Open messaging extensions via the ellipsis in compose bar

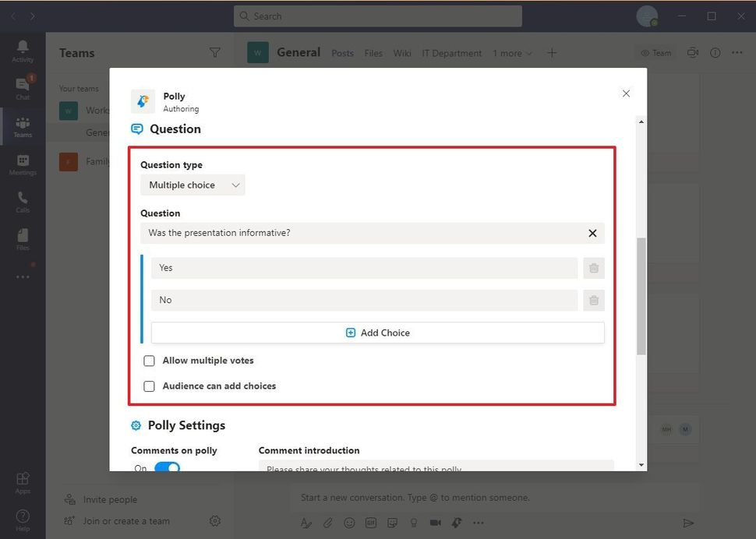click(478, 523)
